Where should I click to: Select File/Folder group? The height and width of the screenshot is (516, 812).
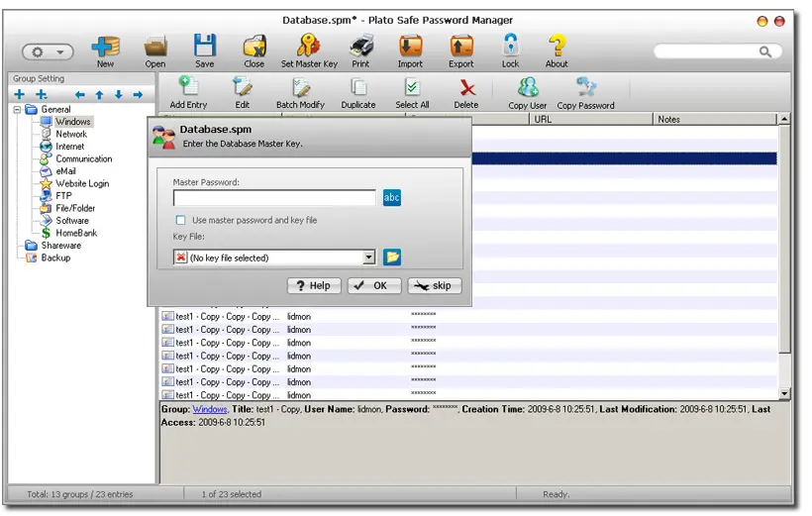75,208
